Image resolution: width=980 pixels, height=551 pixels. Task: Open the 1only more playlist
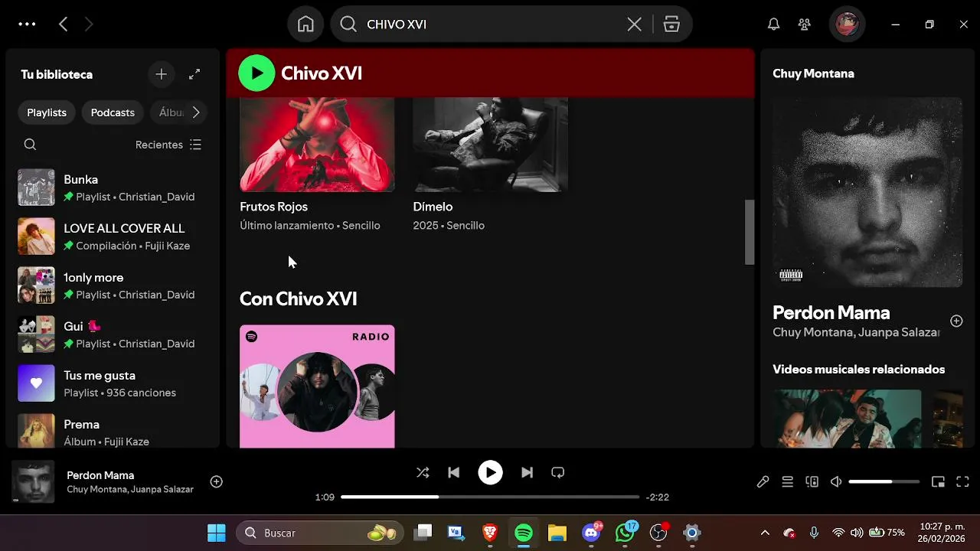pos(113,285)
